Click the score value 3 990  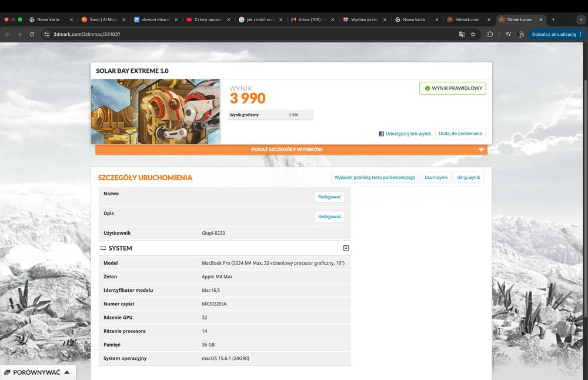(248, 98)
